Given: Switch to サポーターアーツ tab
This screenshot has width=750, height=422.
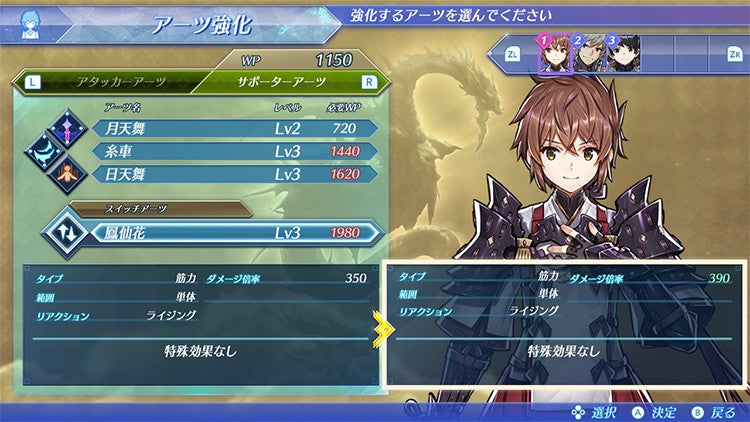Looking at the screenshot, I should pyautogui.click(x=281, y=82).
